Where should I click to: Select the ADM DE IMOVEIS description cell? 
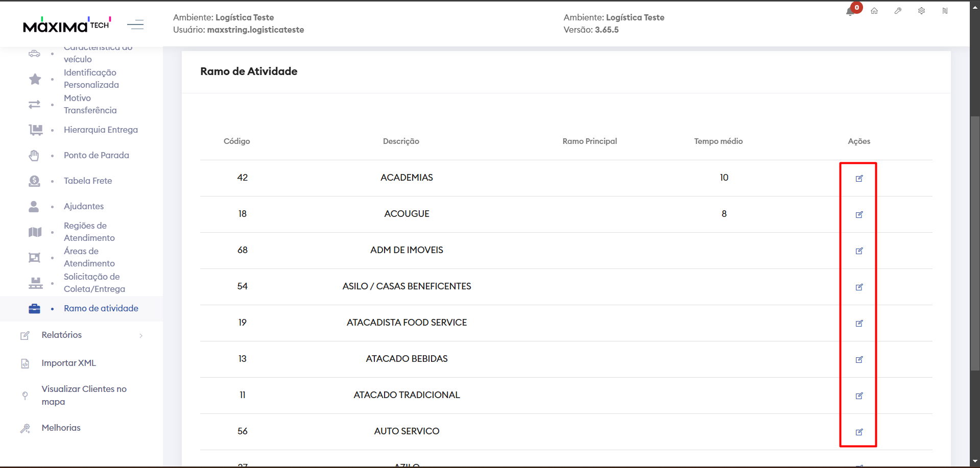pos(407,250)
